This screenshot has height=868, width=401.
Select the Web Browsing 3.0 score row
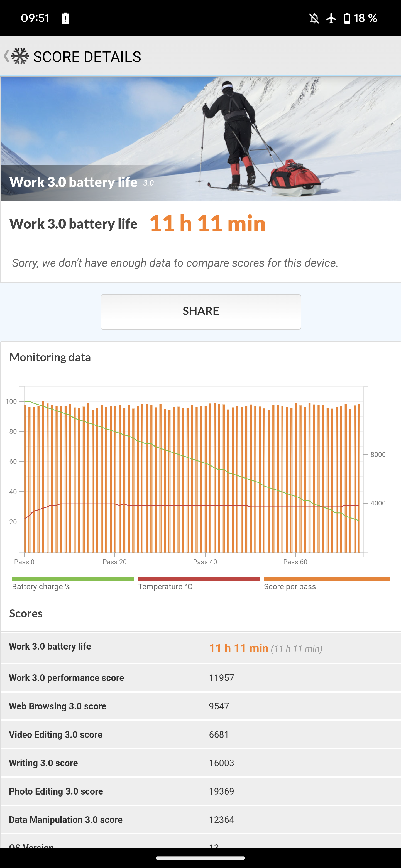pos(201,706)
